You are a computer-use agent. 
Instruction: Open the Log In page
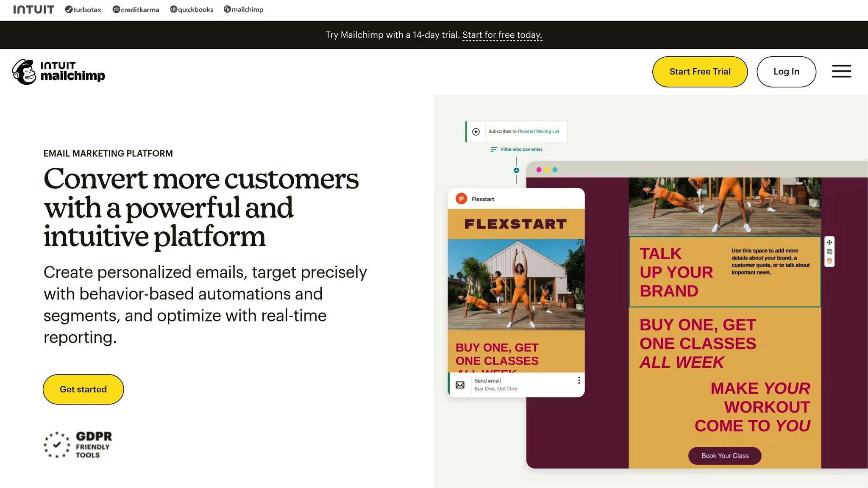point(786,72)
